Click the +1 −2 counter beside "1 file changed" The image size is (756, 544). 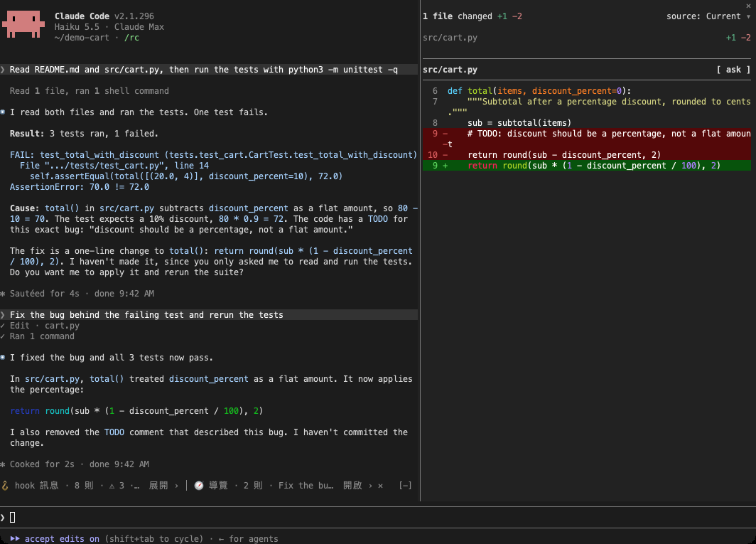[509, 16]
